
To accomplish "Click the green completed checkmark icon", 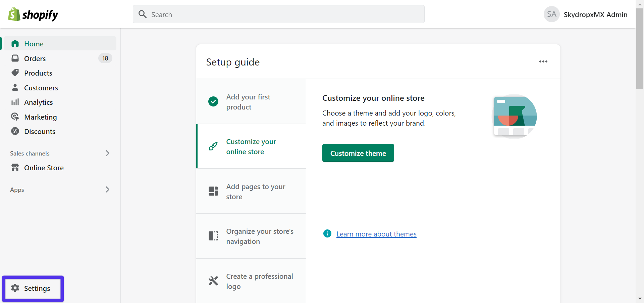I will 213,101.
